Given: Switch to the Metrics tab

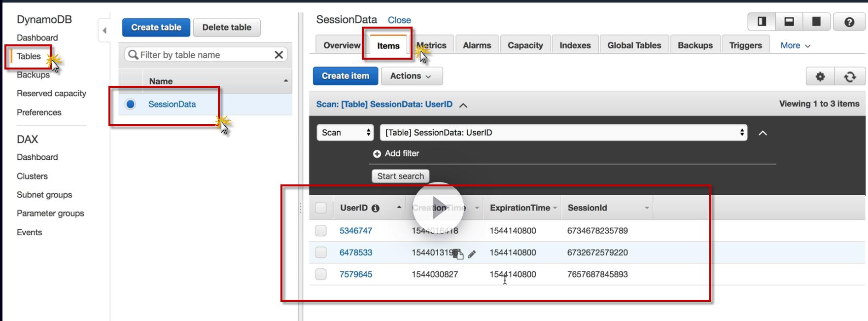Looking at the screenshot, I should point(431,45).
